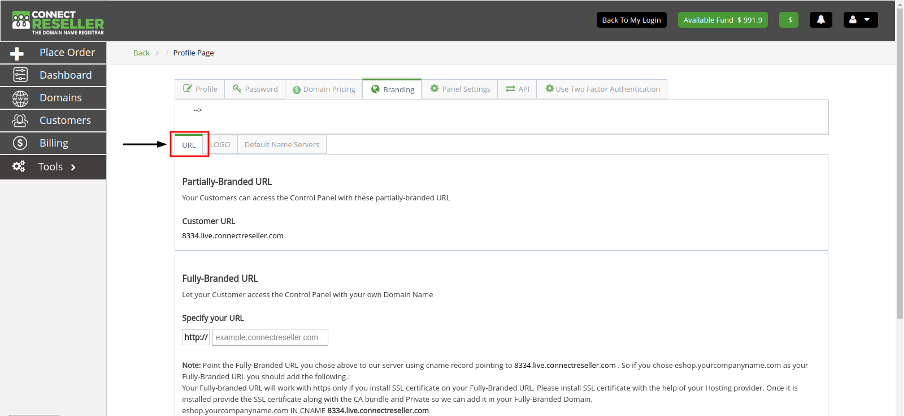Click the Note paragraph text
The height and width of the screenshot is (416, 904).
click(x=496, y=388)
